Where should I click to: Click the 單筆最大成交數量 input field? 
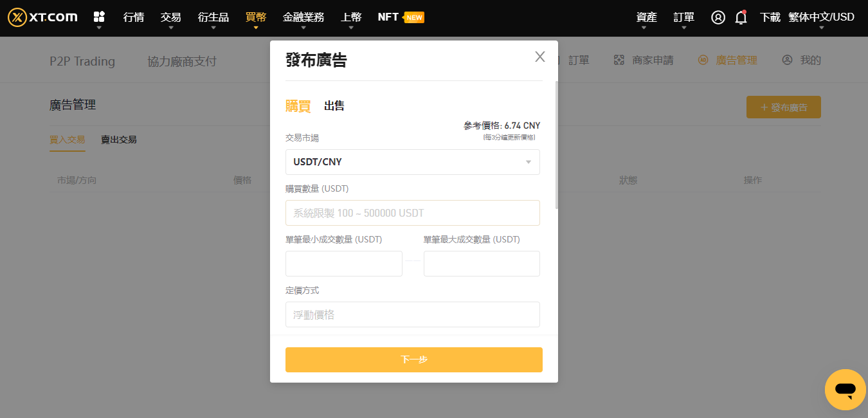coord(482,264)
